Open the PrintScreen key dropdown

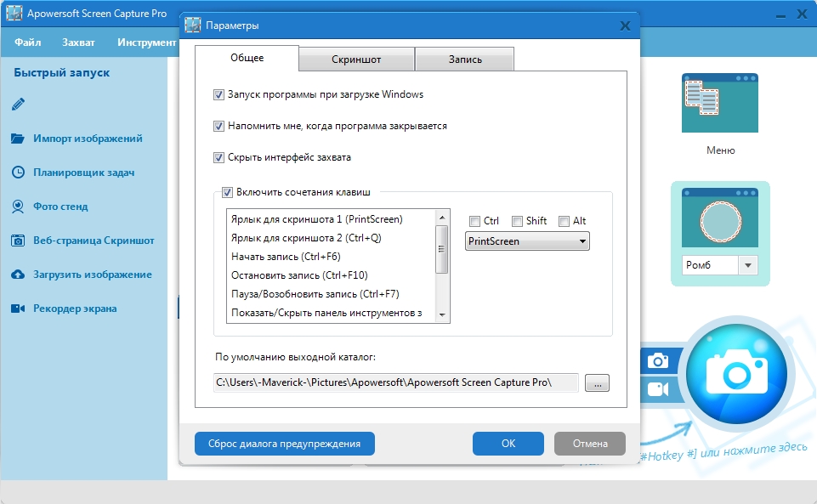527,241
